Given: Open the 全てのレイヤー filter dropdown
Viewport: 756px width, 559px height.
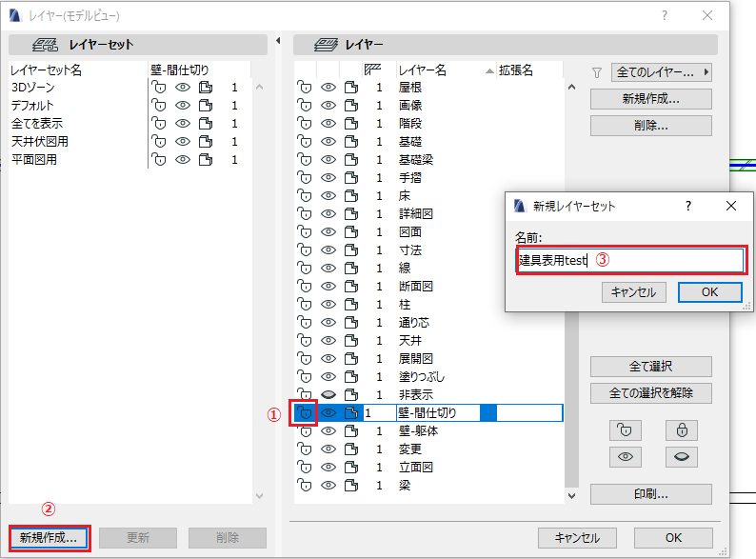Looking at the screenshot, I should click(x=662, y=72).
